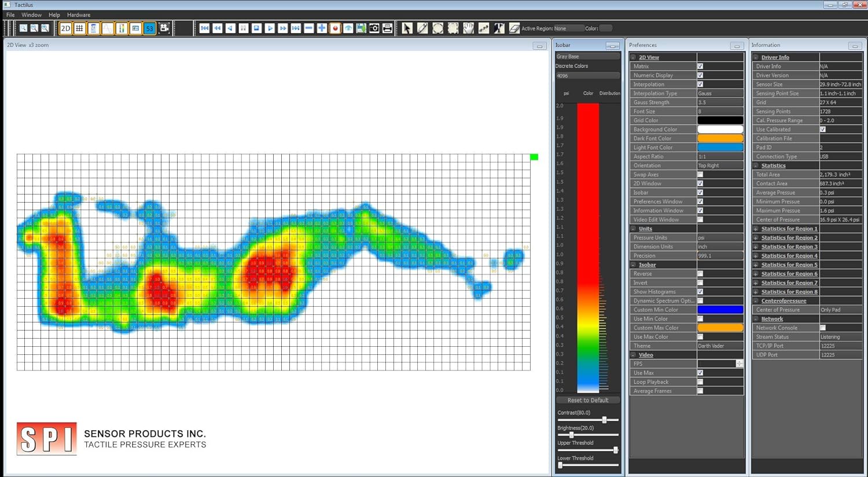This screenshot has width=868, height=477.
Task: Click the fast forward button
Action: (282, 28)
